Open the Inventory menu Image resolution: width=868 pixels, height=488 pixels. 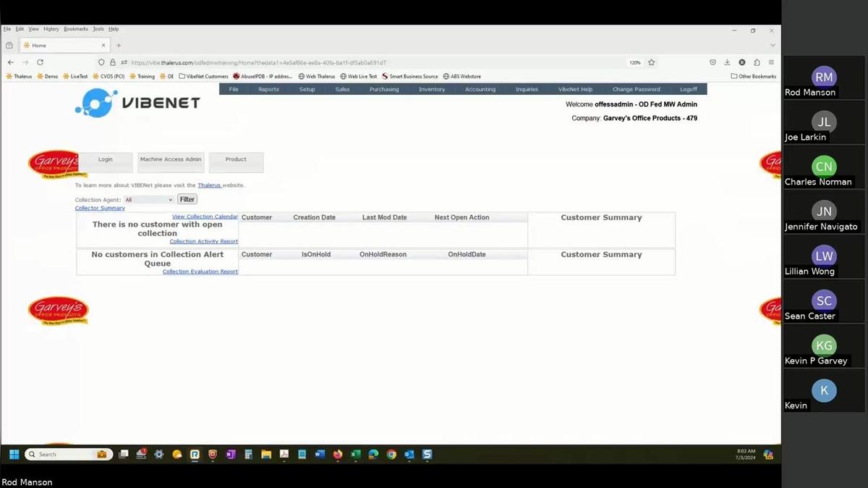(x=432, y=89)
